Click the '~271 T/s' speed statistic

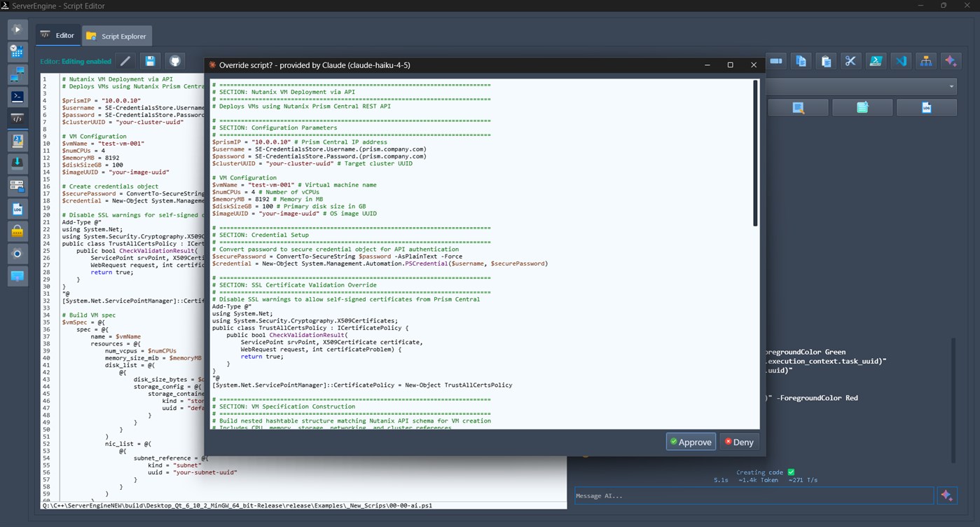(803, 480)
